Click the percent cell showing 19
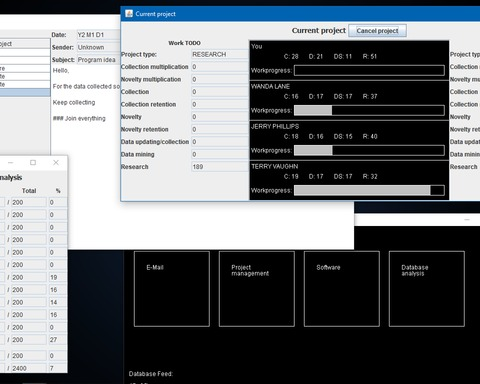 click(x=57, y=277)
